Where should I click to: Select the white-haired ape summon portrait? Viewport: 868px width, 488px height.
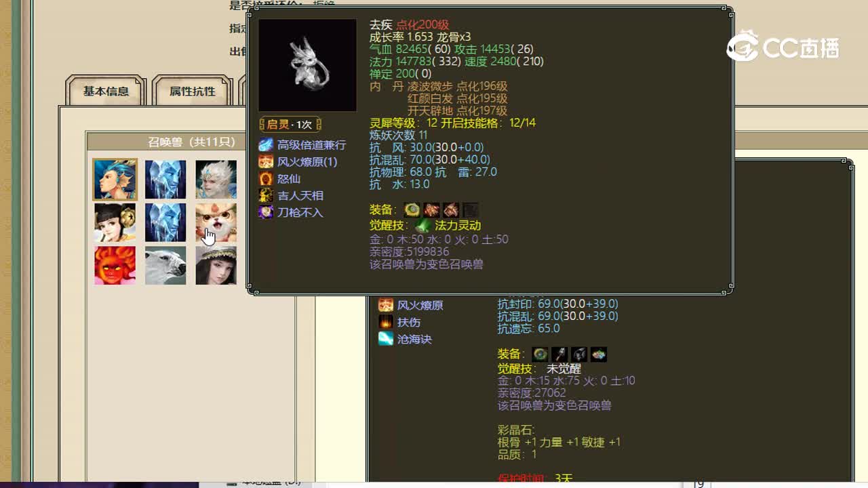216,180
